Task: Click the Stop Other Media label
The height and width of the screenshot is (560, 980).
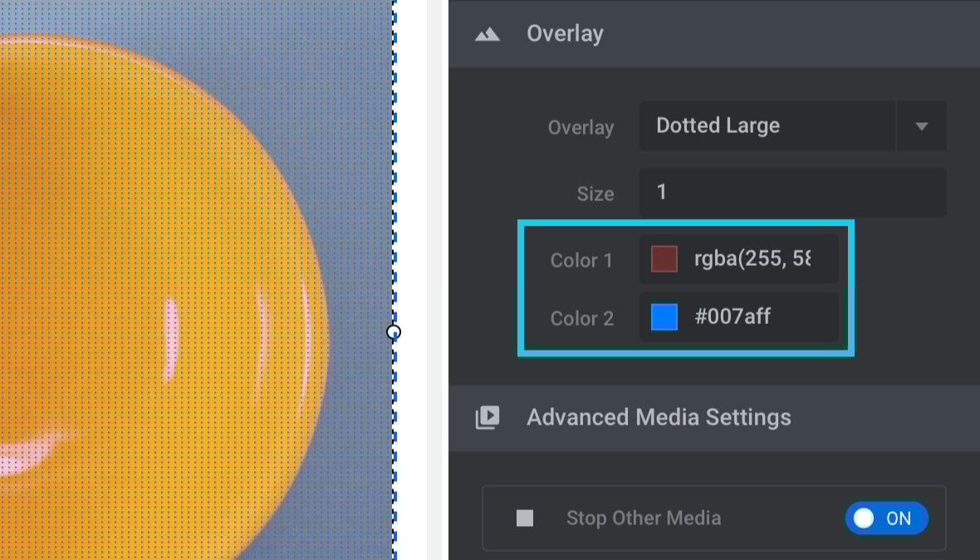Action: [x=644, y=518]
